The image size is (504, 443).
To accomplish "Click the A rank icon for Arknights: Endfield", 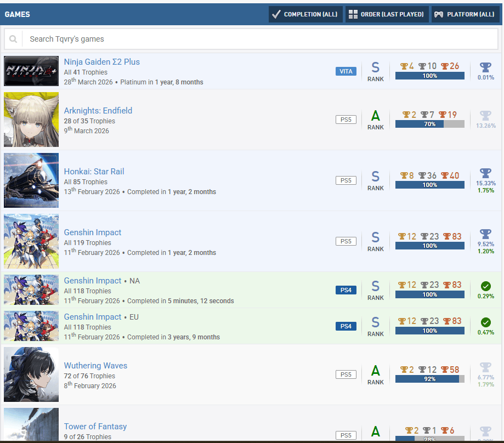I will click(x=376, y=116).
